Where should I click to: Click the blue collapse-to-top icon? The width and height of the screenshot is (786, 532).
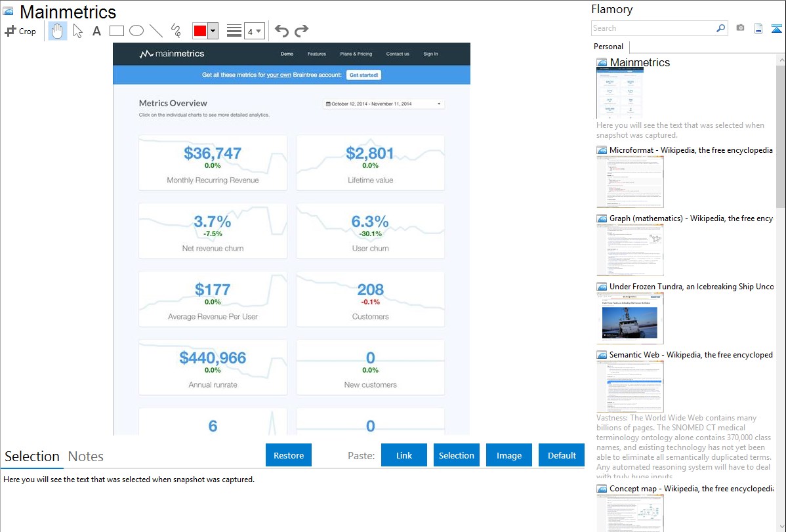[x=777, y=28]
